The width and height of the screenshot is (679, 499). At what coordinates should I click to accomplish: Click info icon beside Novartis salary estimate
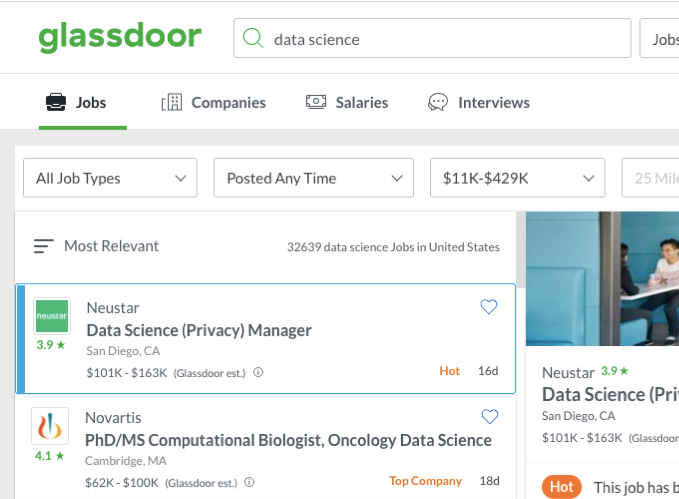(x=249, y=482)
